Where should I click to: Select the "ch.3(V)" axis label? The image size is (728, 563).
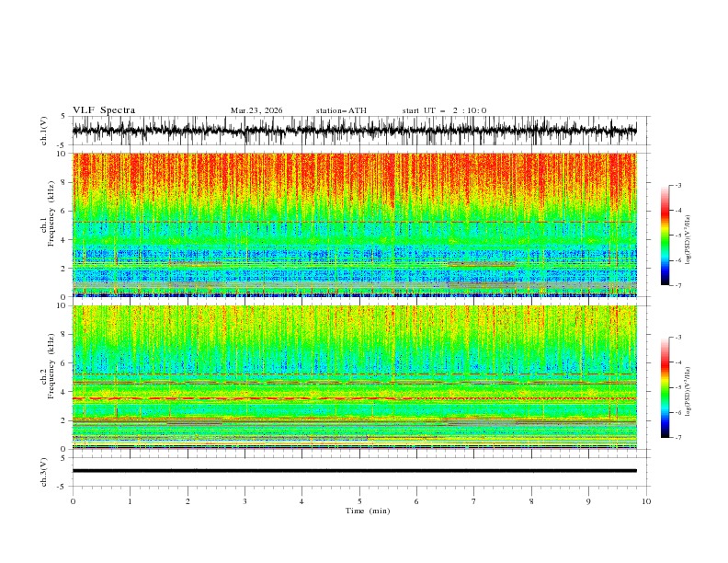coord(44,472)
